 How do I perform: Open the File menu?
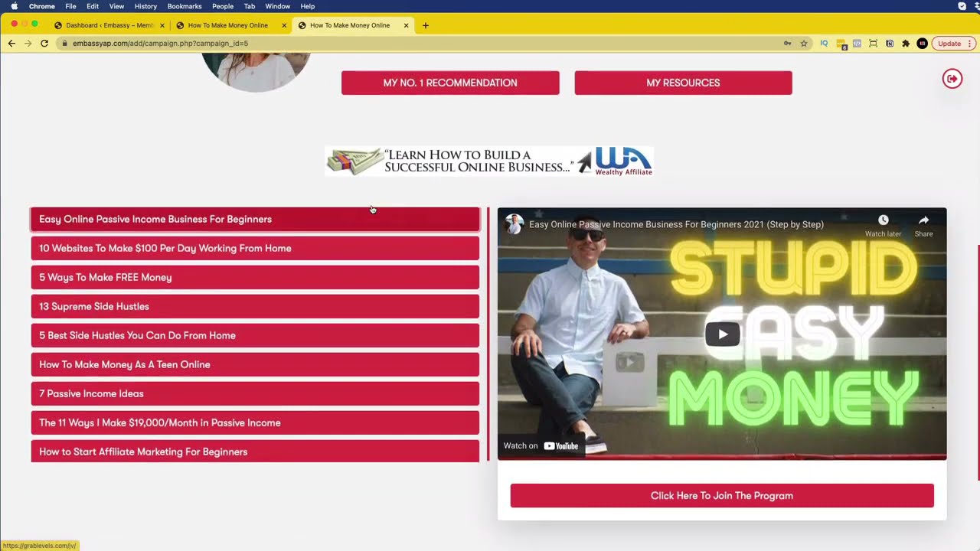point(70,6)
